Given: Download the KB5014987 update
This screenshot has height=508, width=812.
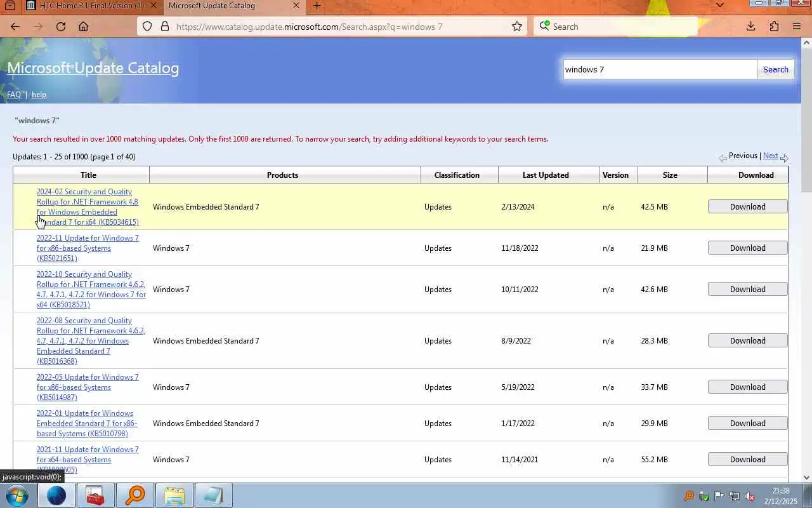Looking at the screenshot, I should pos(748,387).
